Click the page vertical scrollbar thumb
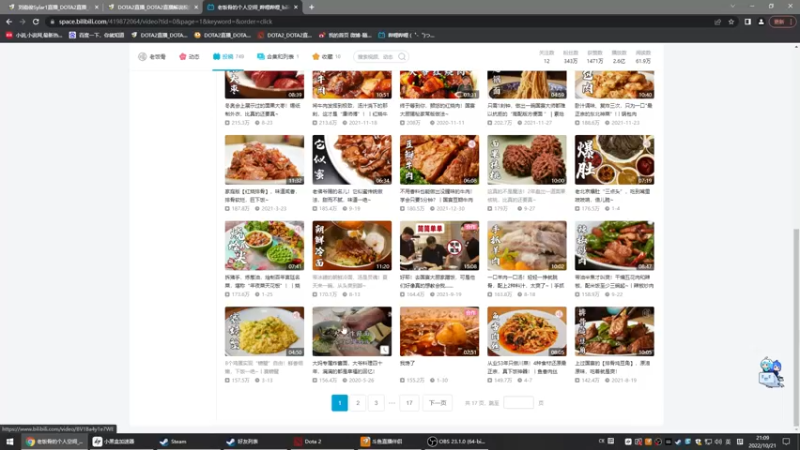This screenshot has height=450, width=800. coord(796,327)
